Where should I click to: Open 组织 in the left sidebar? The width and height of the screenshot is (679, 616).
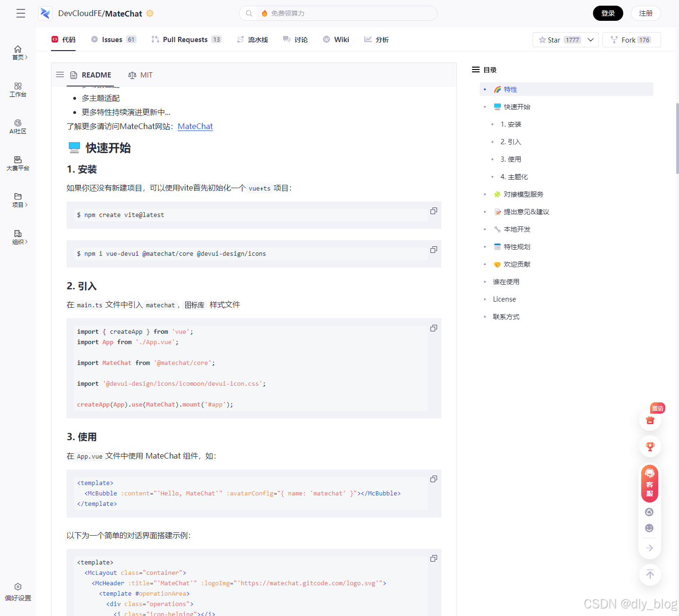tap(18, 237)
